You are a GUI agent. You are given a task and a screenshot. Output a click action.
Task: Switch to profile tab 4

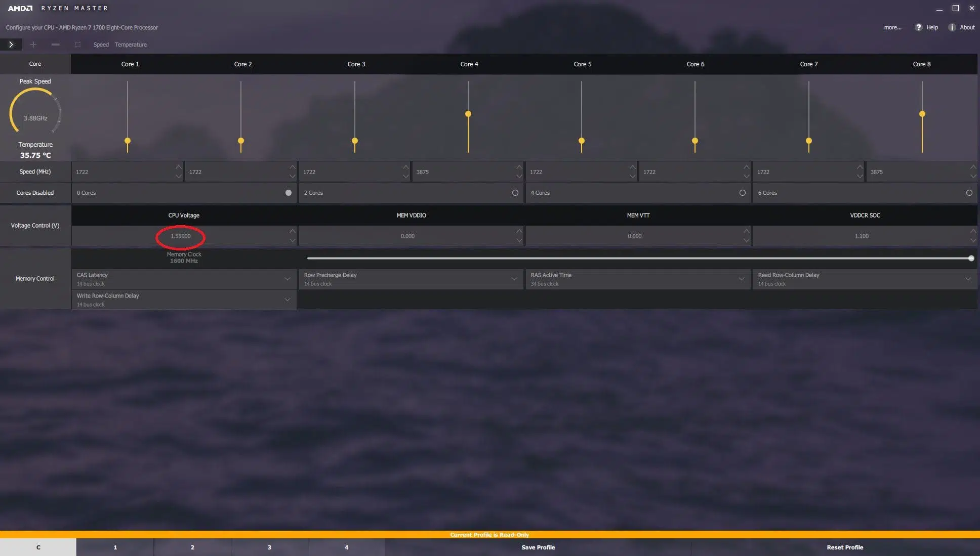coord(346,547)
